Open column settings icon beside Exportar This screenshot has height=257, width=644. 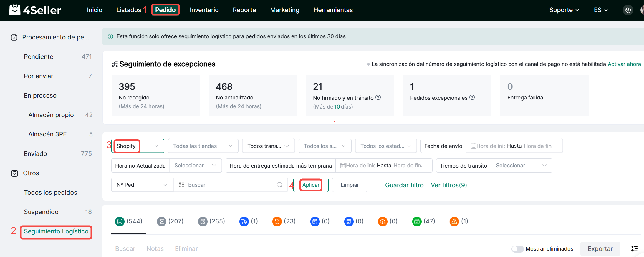click(x=634, y=249)
